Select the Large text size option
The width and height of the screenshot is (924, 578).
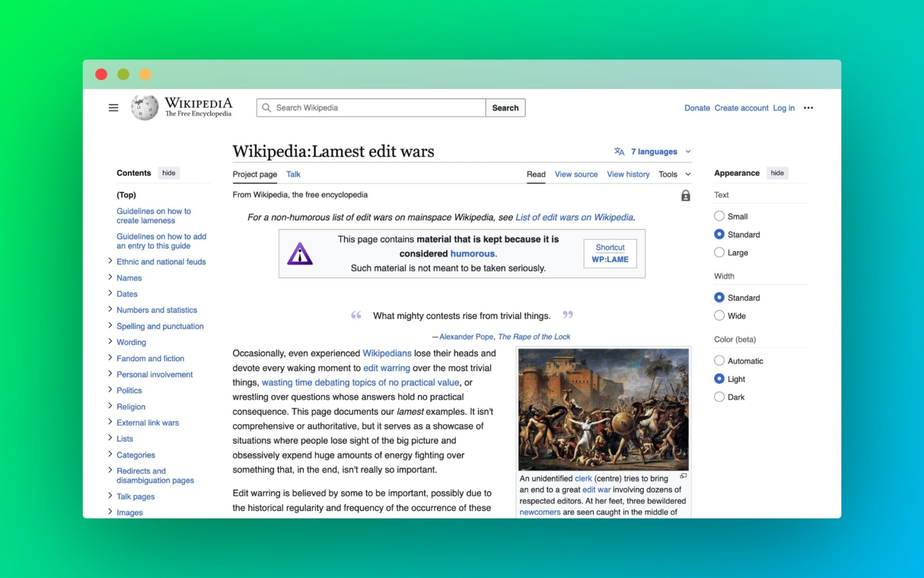(719, 252)
